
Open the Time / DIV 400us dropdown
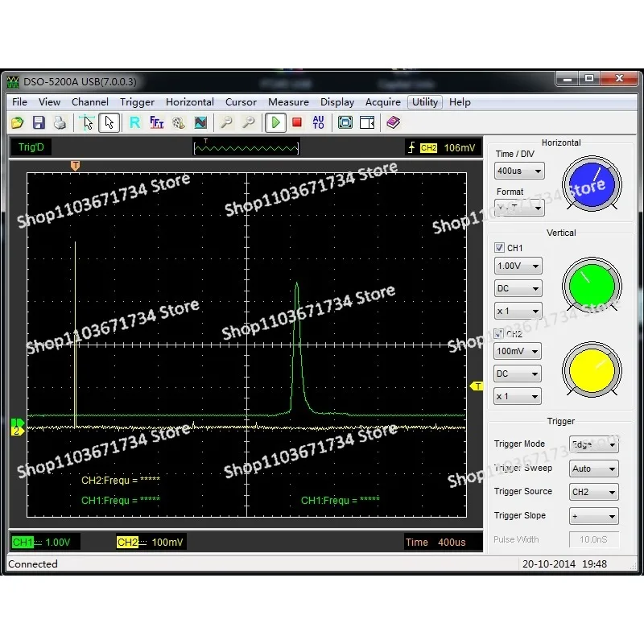(519, 171)
